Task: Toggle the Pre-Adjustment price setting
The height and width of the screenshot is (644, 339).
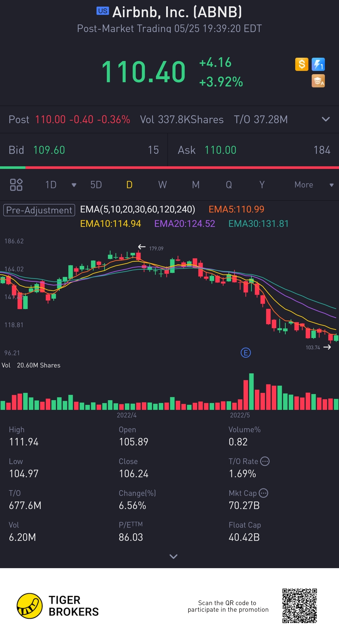Action: (x=39, y=210)
